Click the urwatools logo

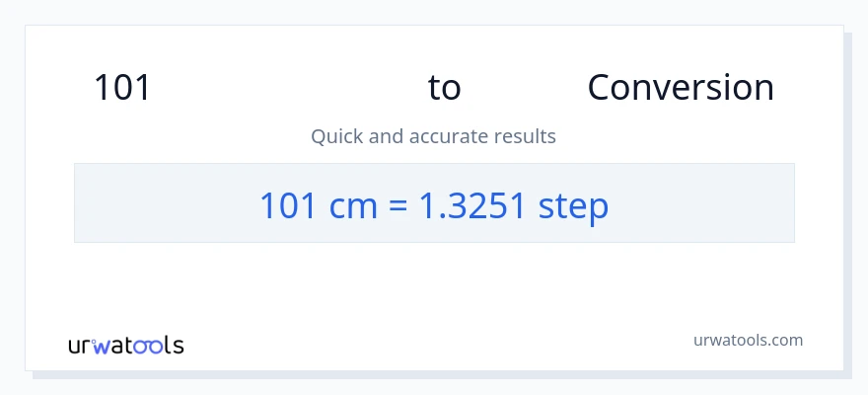[126, 346]
